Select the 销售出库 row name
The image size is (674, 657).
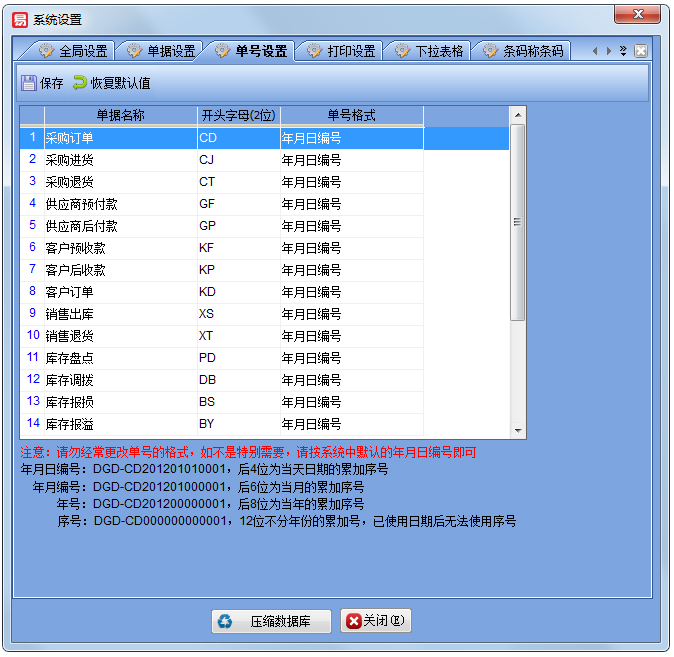coord(70,314)
